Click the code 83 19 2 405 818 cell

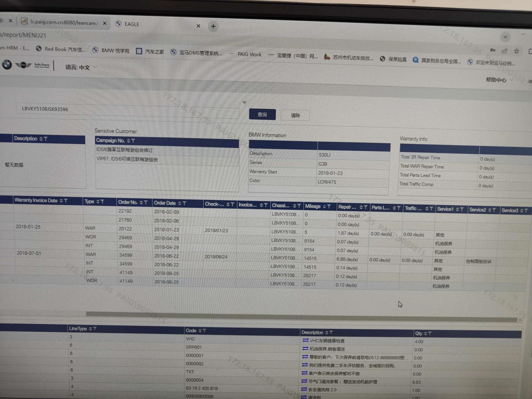[202, 388]
